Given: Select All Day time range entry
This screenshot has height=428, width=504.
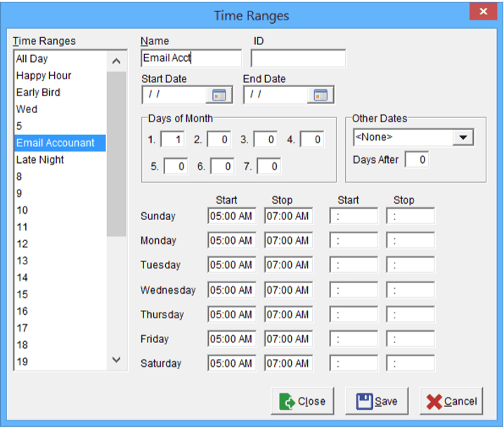Looking at the screenshot, I should click(x=32, y=59).
